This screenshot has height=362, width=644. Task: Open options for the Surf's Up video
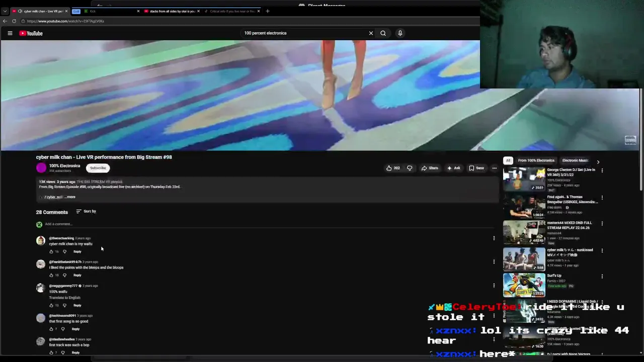[602, 276]
